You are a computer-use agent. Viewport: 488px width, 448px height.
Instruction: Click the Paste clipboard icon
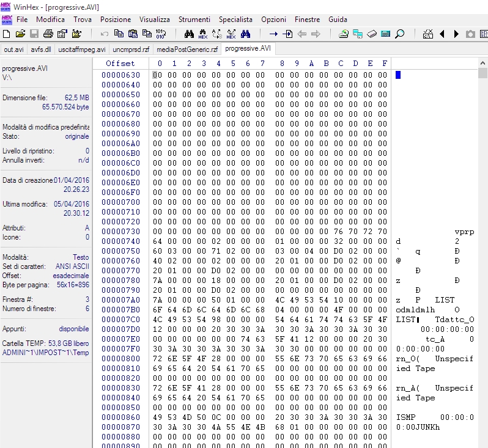pos(133,34)
